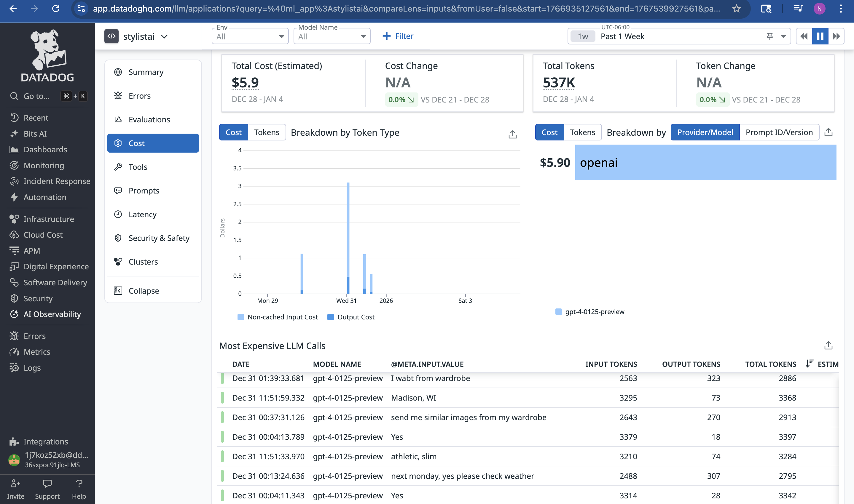Screen dimensions: 854x504
Task: Click the export icon for Most Expensive LLM Calls
Action: point(828,345)
